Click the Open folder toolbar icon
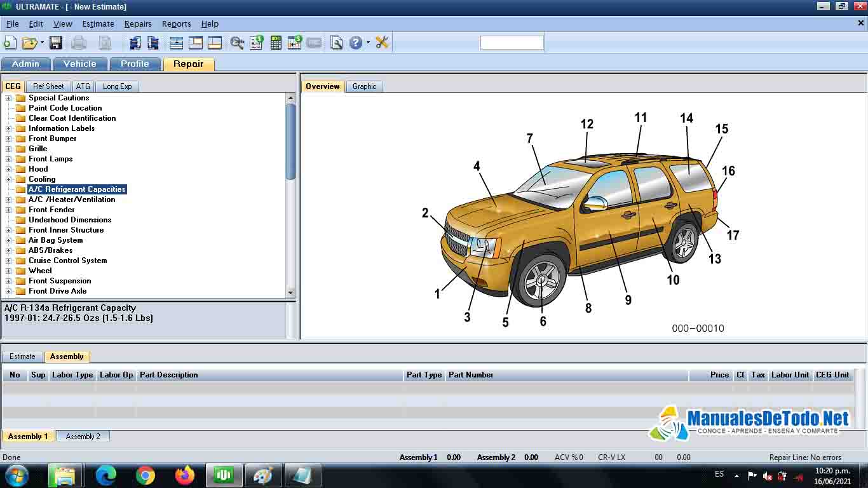 coord(29,43)
